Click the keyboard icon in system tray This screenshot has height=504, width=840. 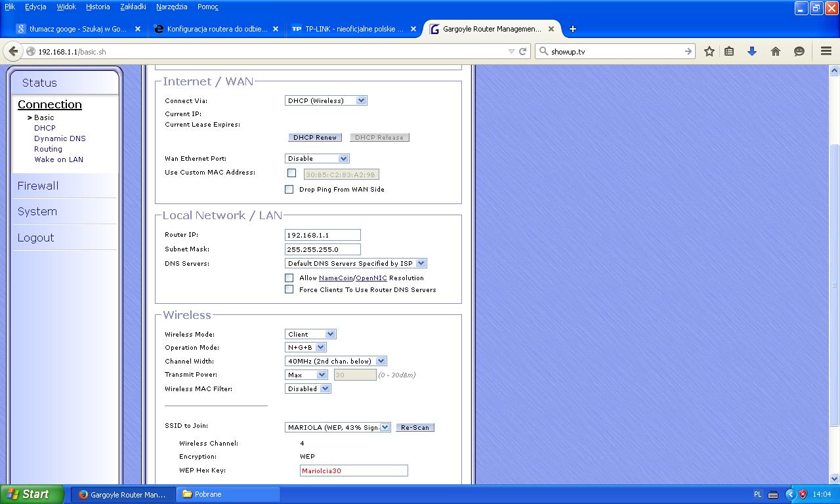[773, 494]
